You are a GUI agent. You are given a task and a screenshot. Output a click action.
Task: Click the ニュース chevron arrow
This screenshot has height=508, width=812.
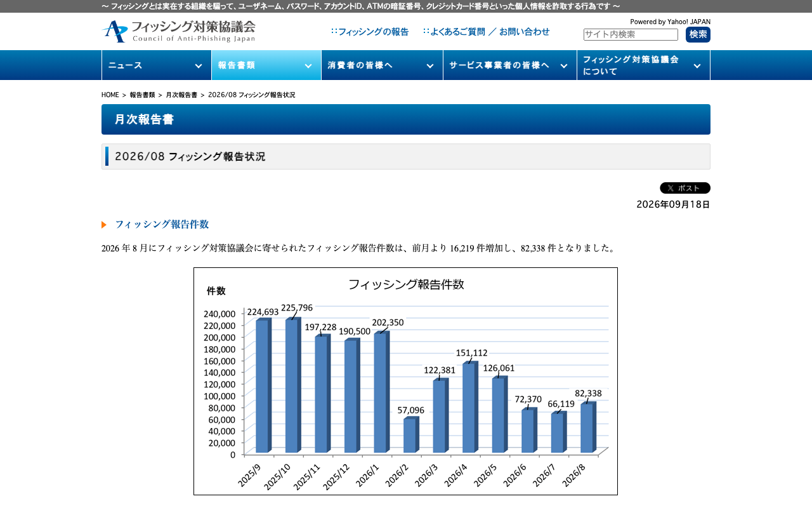(199, 66)
